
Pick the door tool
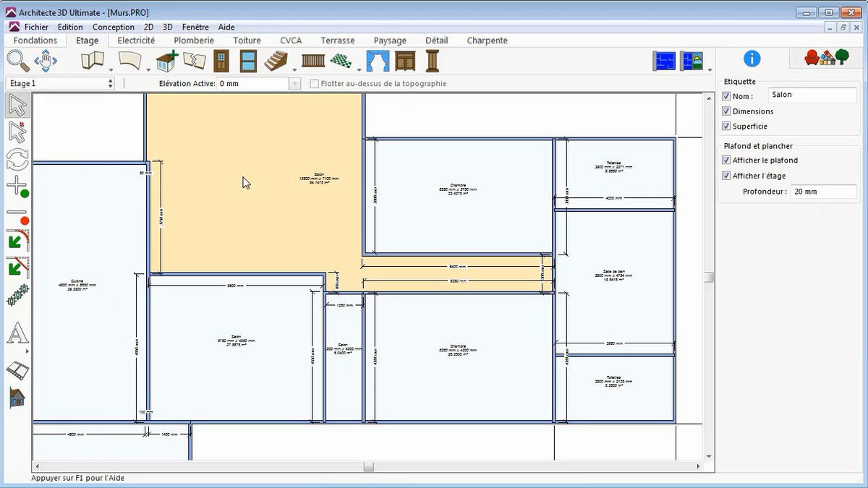(221, 61)
